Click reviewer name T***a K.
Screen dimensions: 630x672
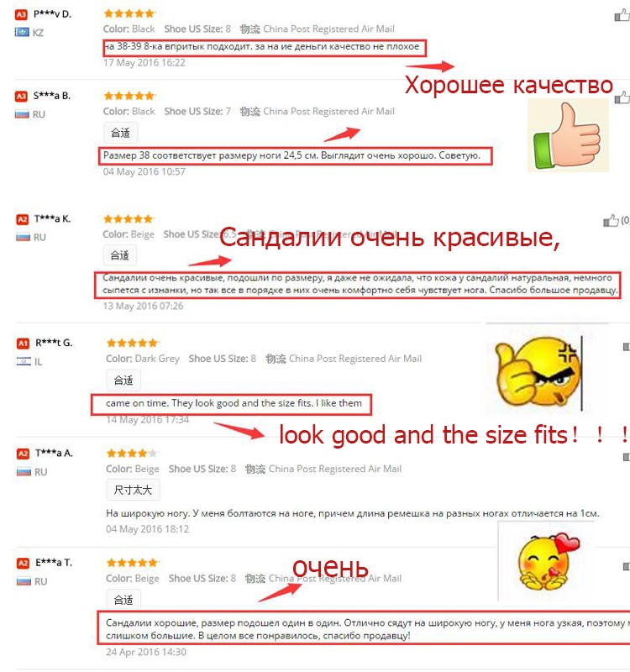(52, 219)
